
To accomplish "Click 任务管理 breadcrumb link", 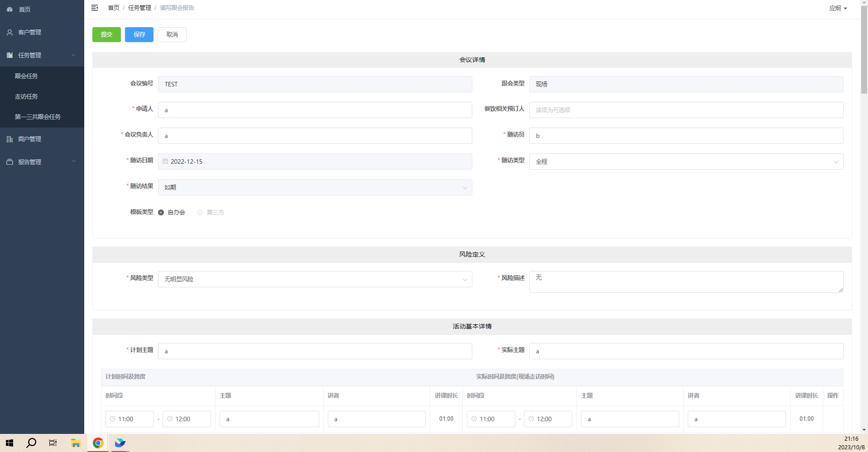I will click(139, 8).
